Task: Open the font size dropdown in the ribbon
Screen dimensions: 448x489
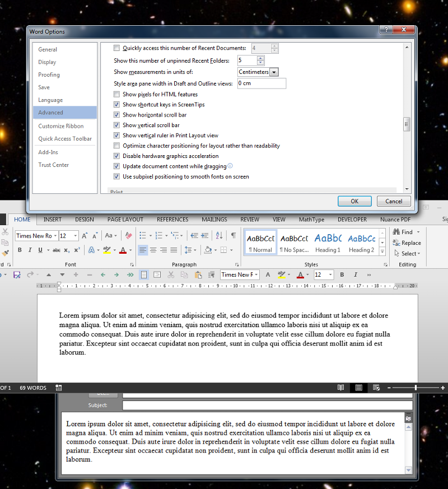Action: point(76,236)
